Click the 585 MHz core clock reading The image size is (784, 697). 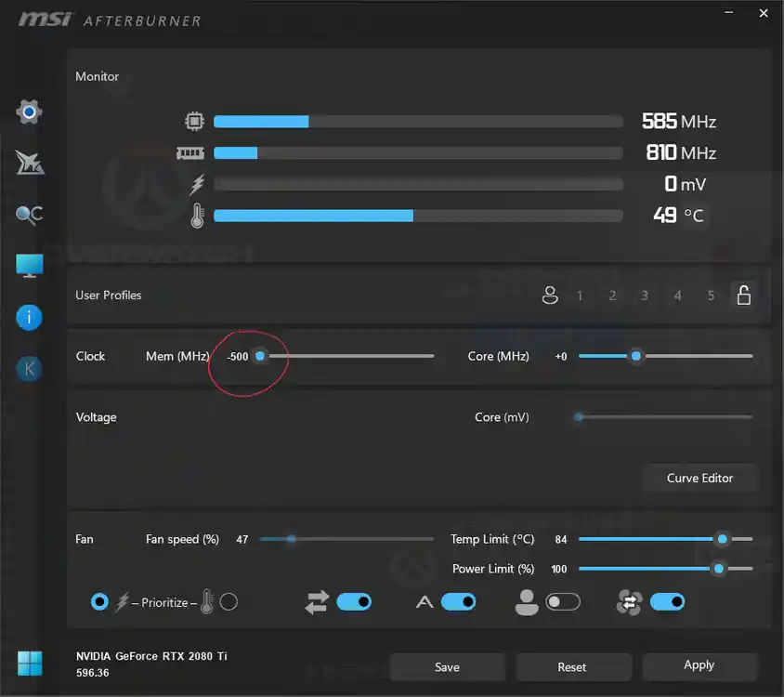[679, 121]
